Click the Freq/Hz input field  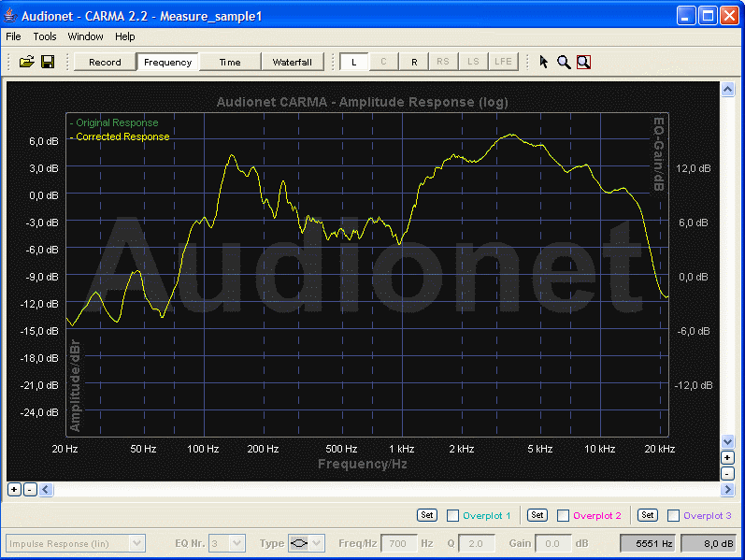click(x=398, y=543)
